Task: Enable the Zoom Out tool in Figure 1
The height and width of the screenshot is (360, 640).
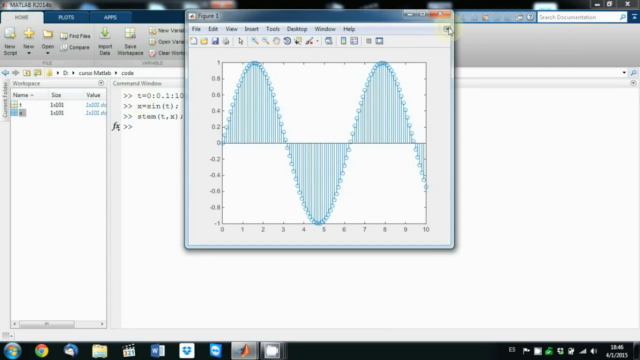Action: pyautogui.click(x=265, y=41)
